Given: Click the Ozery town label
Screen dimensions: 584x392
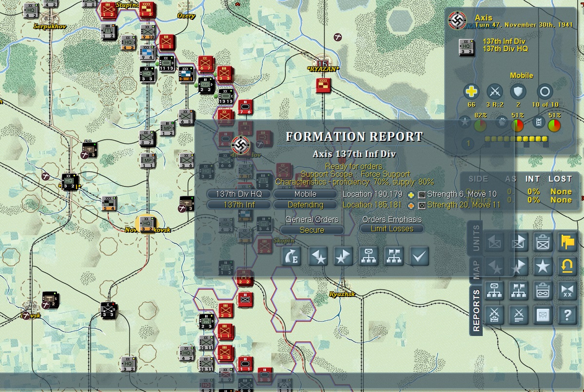Looking at the screenshot, I should [186, 16].
